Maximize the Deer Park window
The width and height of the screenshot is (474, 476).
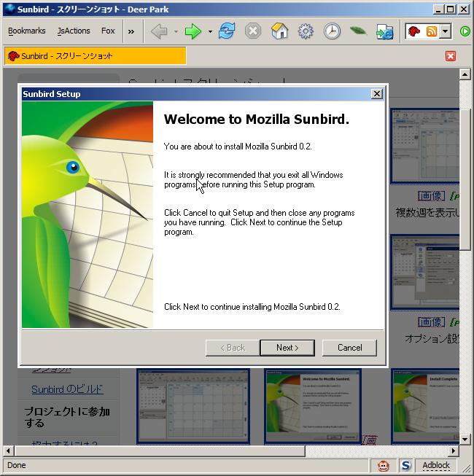click(x=451, y=9)
